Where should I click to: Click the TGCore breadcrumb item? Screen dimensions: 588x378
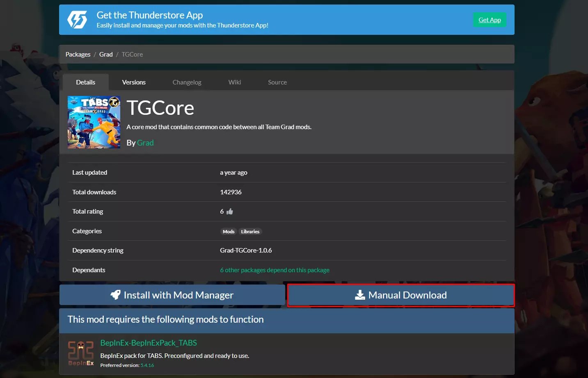point(132,55)
